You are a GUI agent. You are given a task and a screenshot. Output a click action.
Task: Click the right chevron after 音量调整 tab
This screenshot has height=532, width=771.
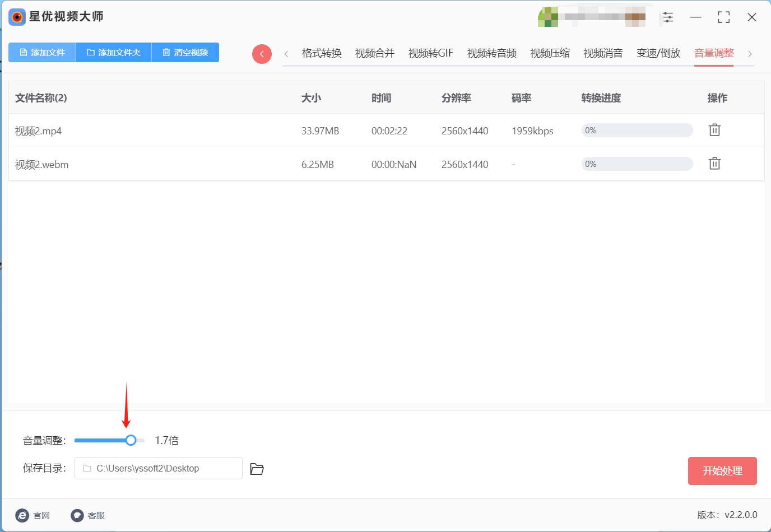coord(750,54)
